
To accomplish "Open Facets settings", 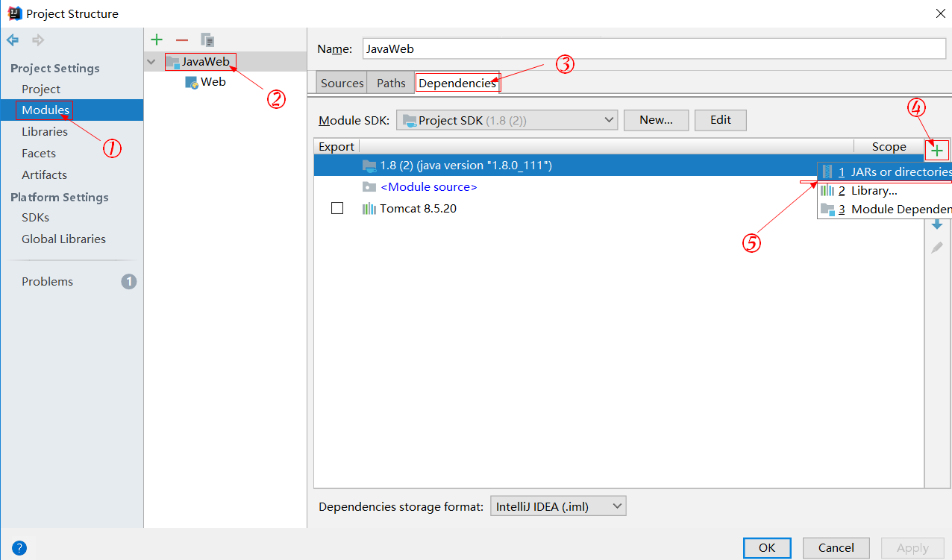I will click(39, 153).
